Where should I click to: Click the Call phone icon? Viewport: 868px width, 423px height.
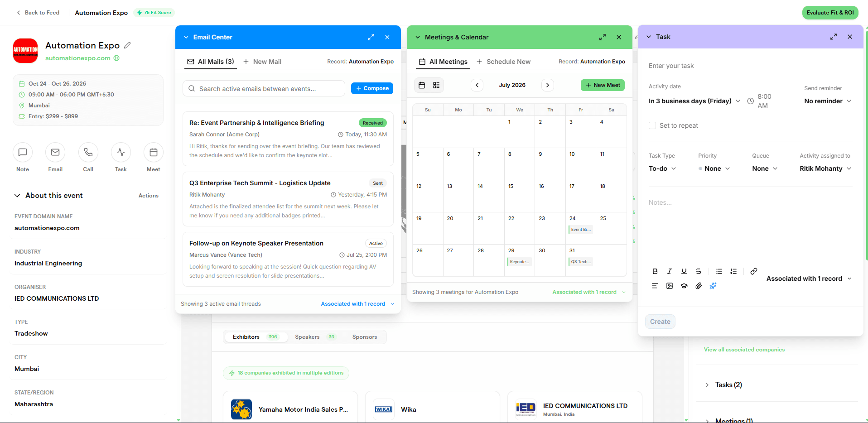(88, 152)
